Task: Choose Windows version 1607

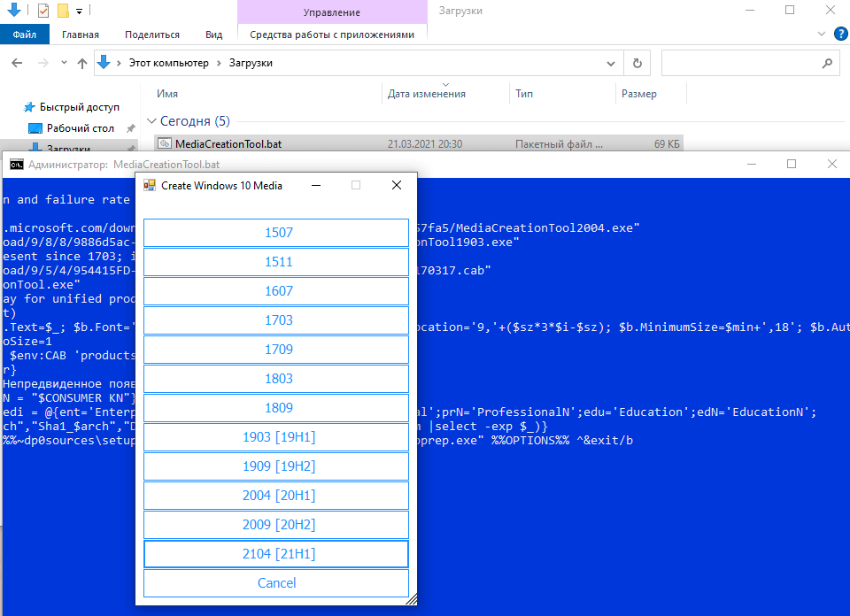Action: 276,291
